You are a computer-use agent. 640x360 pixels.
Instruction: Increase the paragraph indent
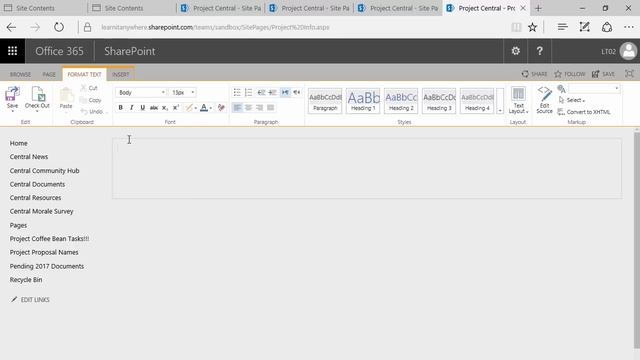pyautogui.click(x=273, y=93)
